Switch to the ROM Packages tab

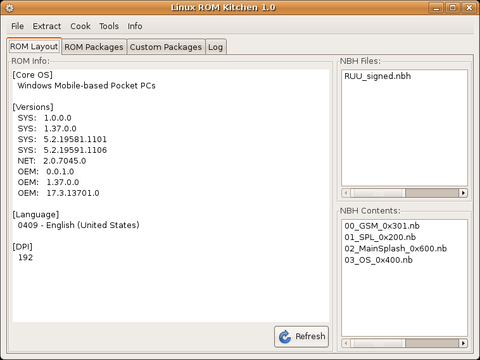tap(94, 47)
